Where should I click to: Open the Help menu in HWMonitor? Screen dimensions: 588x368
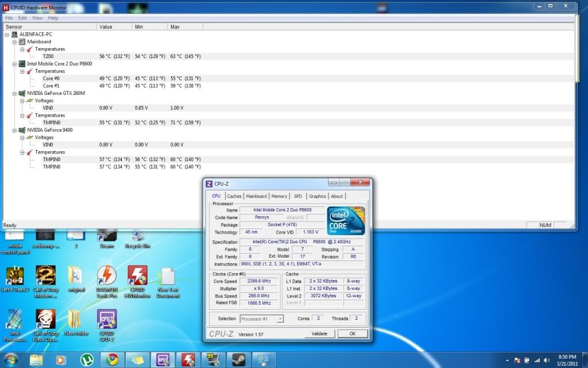coord(53,18)
